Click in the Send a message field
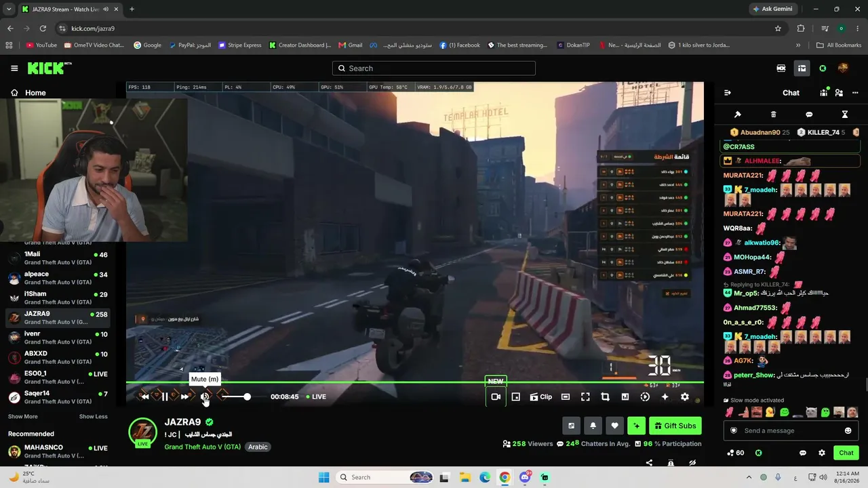The image size is (868, 488). 790,430
